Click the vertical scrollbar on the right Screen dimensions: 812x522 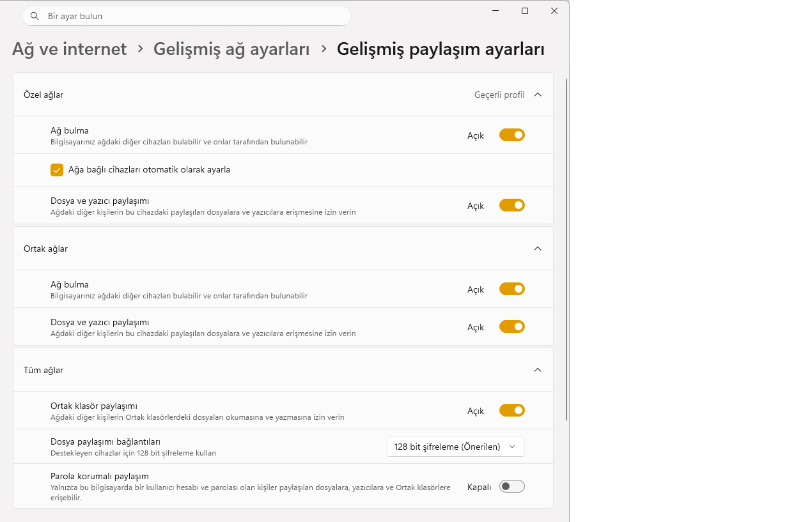pos(566,249)
